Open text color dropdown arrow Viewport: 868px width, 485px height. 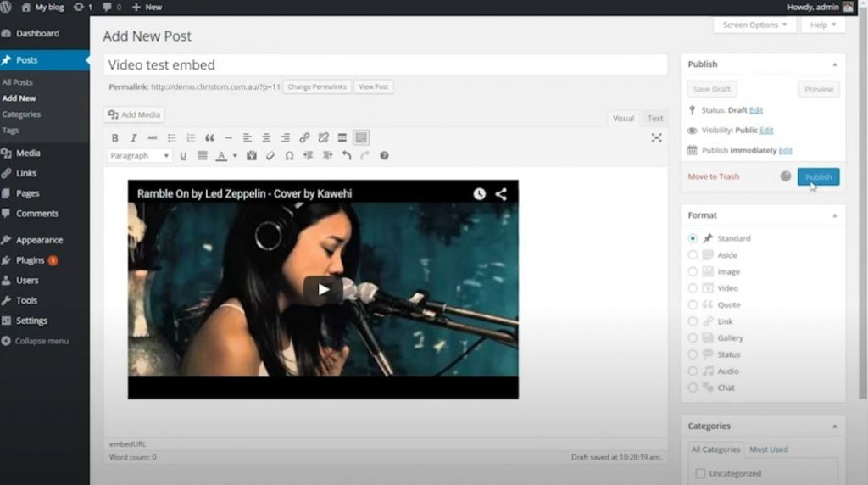pyautogui.click(x=236, y=156)
